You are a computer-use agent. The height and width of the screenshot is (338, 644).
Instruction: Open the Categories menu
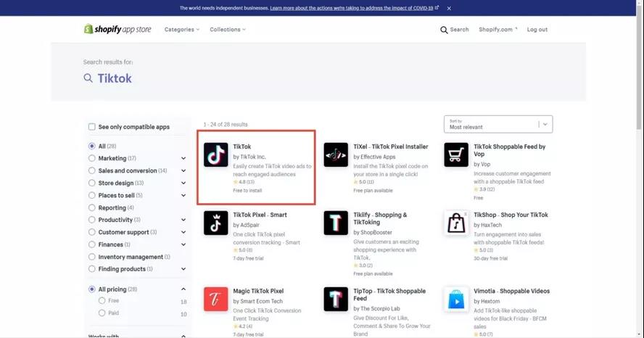tap(182, 30)
